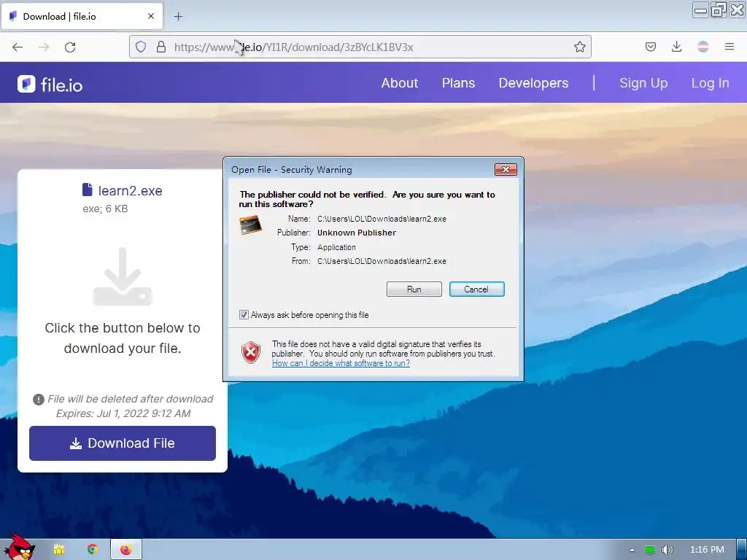Click the volume speaker tray icon

(x=667, y=550)
